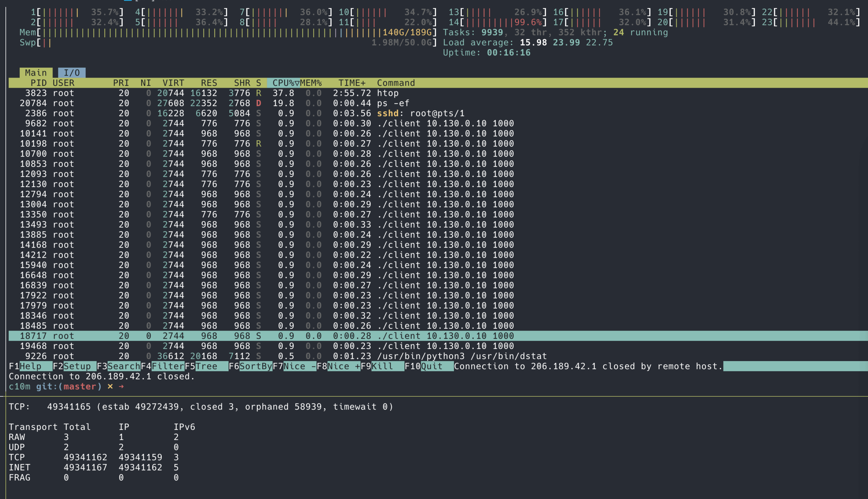The width and height of the screenshot is (868, 499).
Task: Select client process row with PID 9682
Action: pyautogui.click(x=438, y=123)
